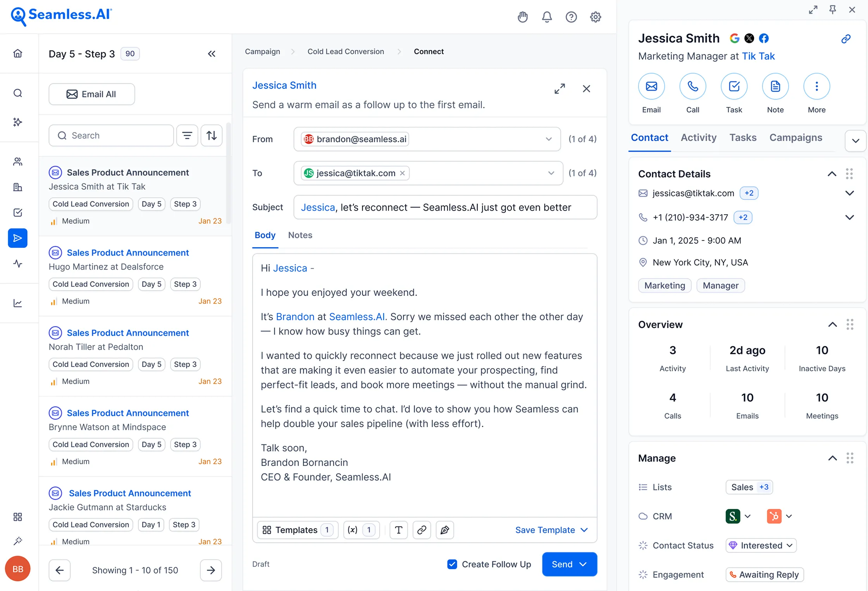Select the Send/Sequences icon in the sidebar

(18, 238)
